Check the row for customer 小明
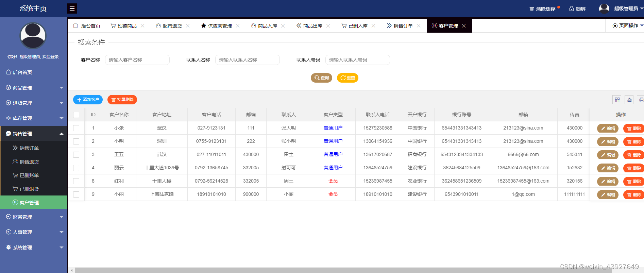 (x=76, y=141)
